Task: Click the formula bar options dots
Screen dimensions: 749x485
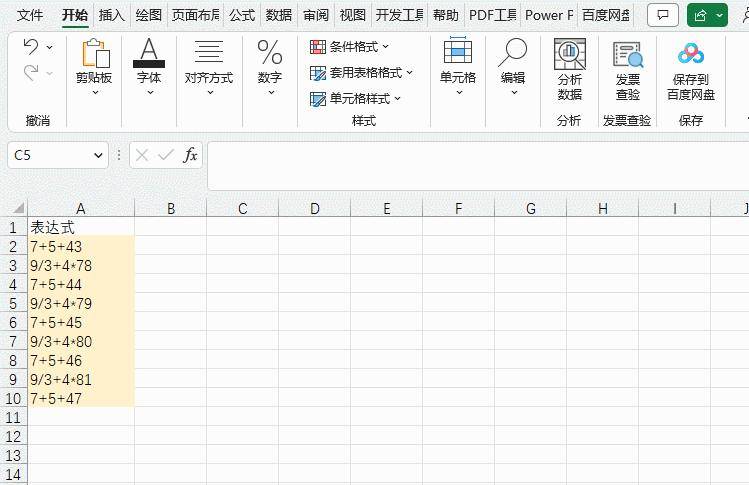Action: tap(118, 155)
